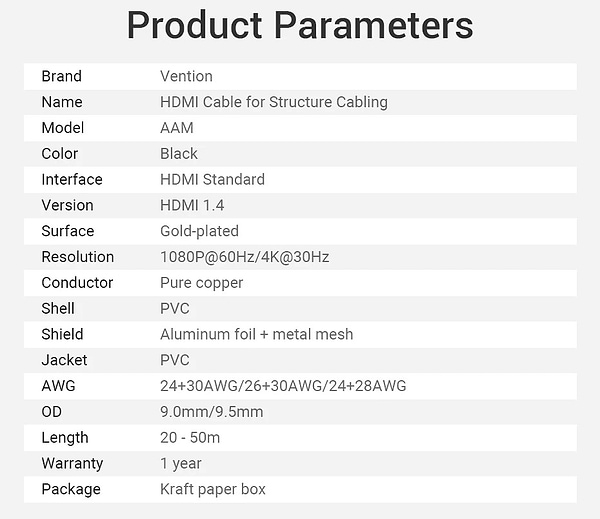
Task: Select the Kraft paper box package value
Action: click(212, 490)
